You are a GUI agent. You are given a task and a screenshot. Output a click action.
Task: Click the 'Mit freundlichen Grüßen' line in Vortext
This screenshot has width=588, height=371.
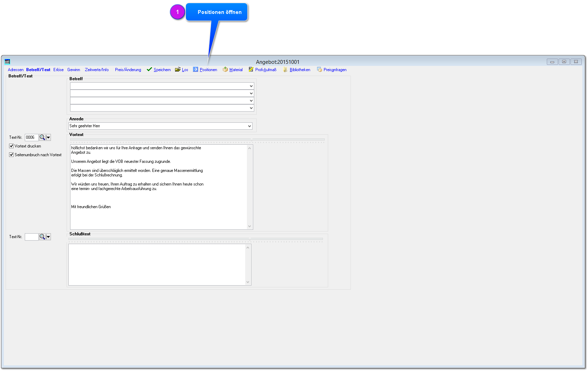coord(91,207)
